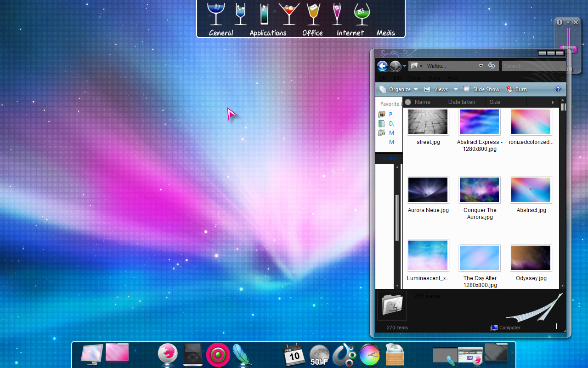Open the pink folder in bottom dock
This screenshot has width=588, height=368.
(x=117, y=352)
